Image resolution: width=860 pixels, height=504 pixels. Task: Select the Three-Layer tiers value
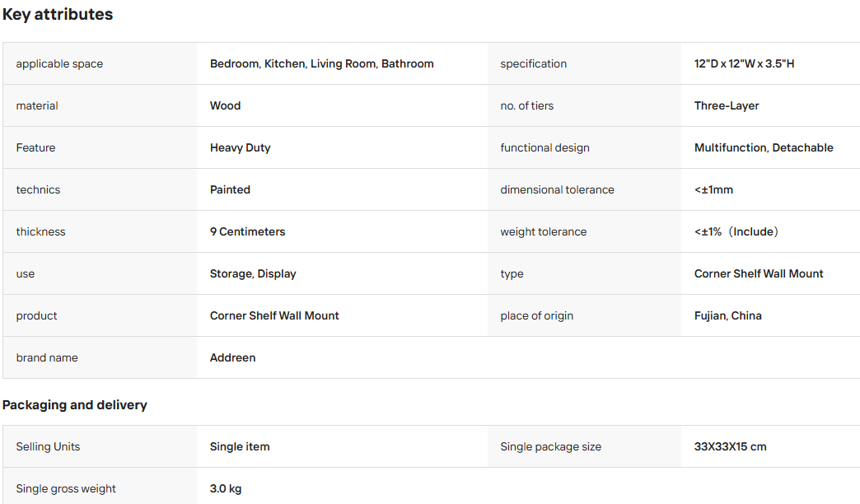click(727, 106)
